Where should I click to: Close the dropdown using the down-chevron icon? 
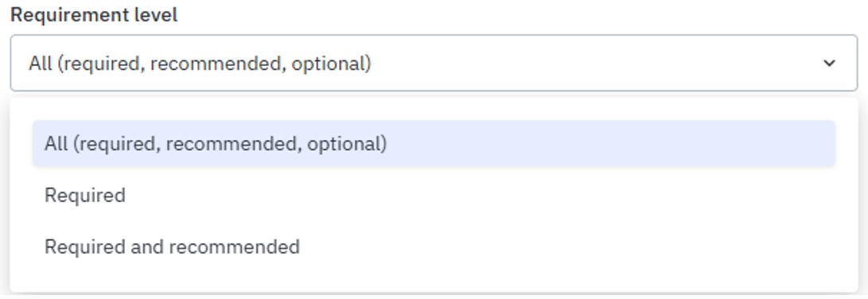pos(829,64)
